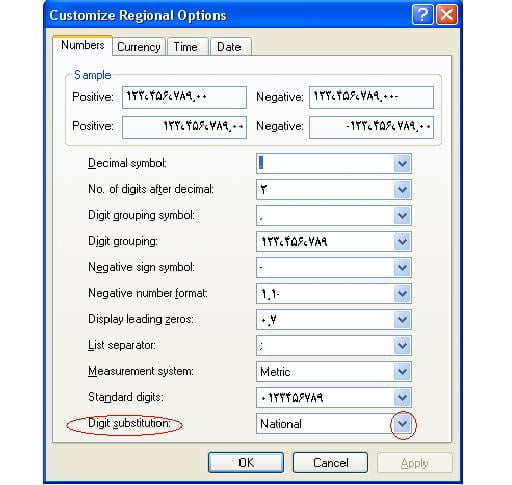512x485 pixels.
Task: Close the Customize Regional Options dialog
Action: click(447, 15)
